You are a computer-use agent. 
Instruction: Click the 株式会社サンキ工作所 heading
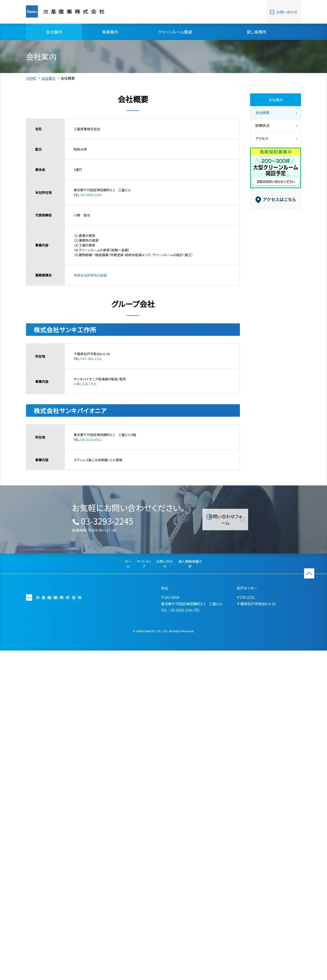click(x=133, y=329)
